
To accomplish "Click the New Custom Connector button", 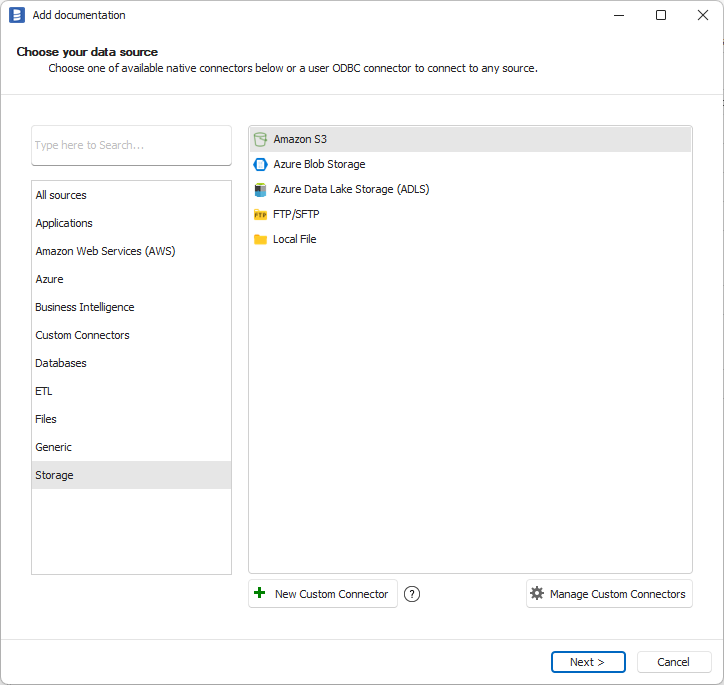I will pos(323,594).
